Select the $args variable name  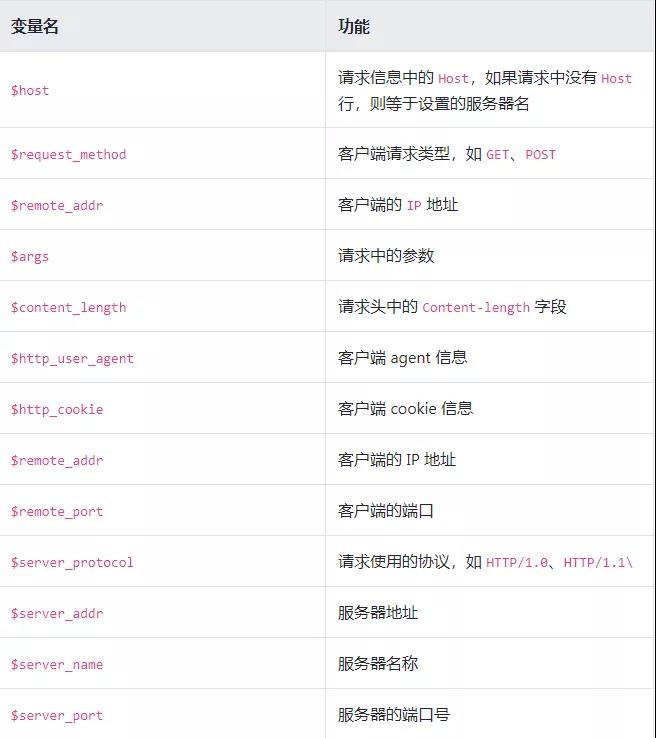(x=30, y=256)
